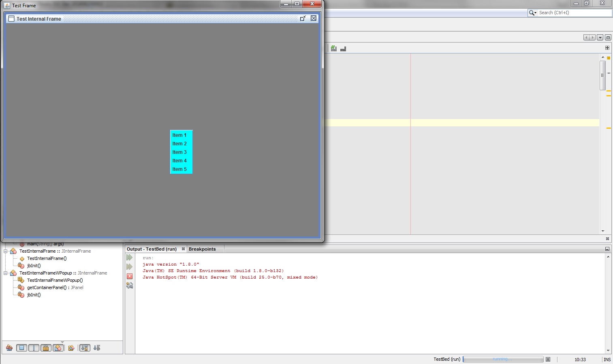Stop the running process in Output panel
The width and height of the screenshot is (613, 364).
click(x=130, y=276)
